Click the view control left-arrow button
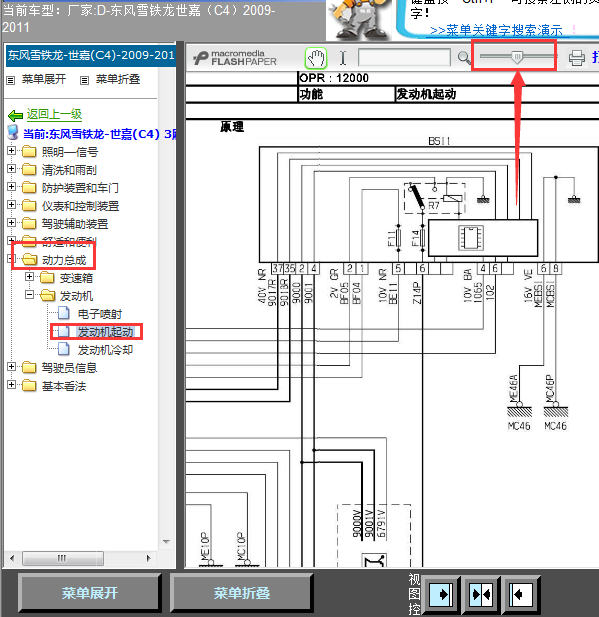 tap(521, 594)
